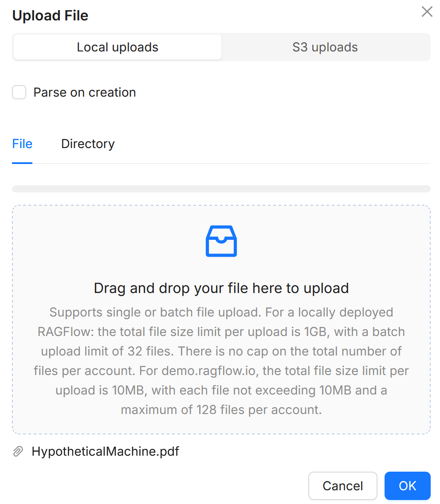Open the File tab
This screenshot has width=440, height=504.
22,144
